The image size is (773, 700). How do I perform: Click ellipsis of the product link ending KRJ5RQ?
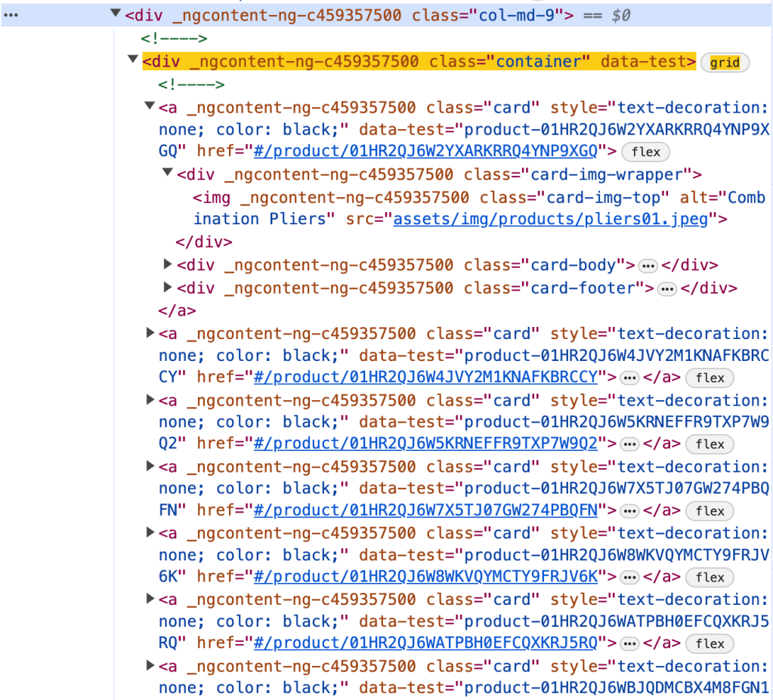[629, 643]
